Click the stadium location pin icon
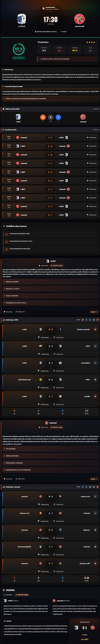Viewport: 100px width, 644px height. (61, 32)
